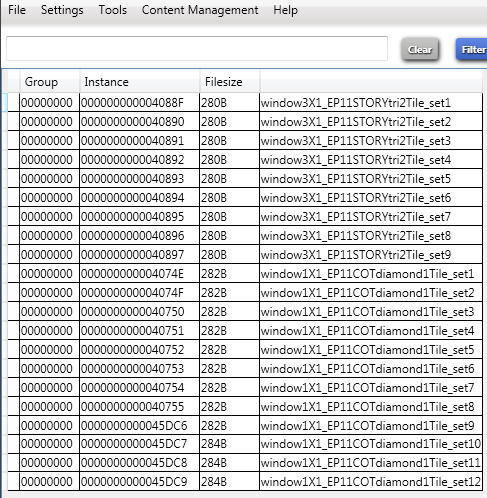Select row window3X1_EP11STORYtri2Tile_set6
Viewport: 487px width, 498px height.
point(245,198)
